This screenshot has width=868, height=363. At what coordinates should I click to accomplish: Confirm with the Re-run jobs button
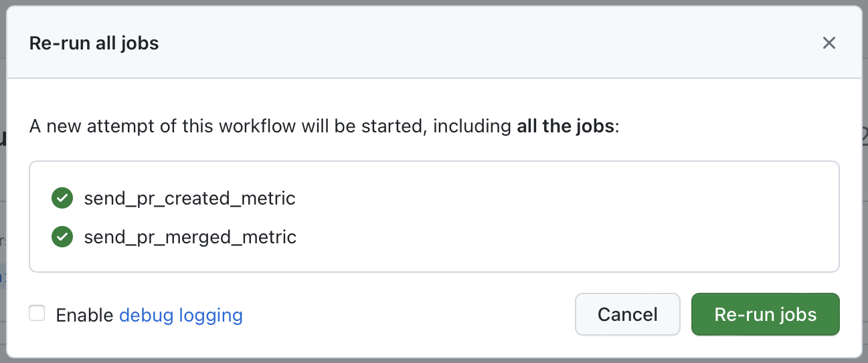pyautogui.click(x=765, y=314)
